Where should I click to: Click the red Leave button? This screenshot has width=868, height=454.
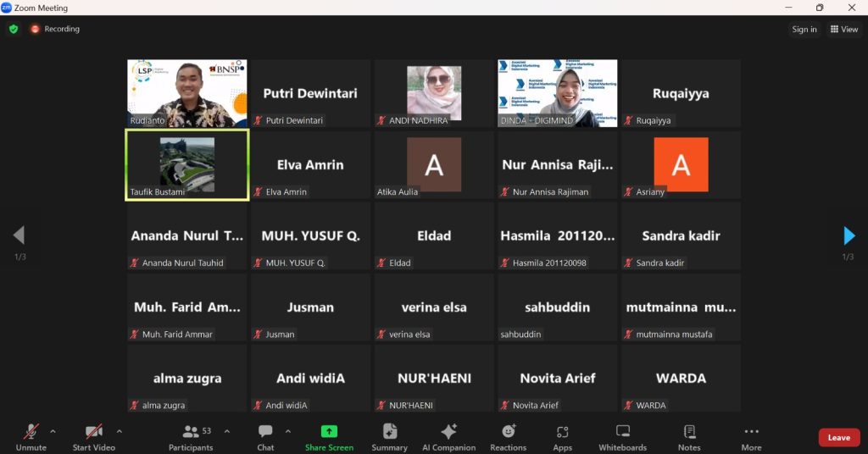pyautogui.click(x=838, y=437)
